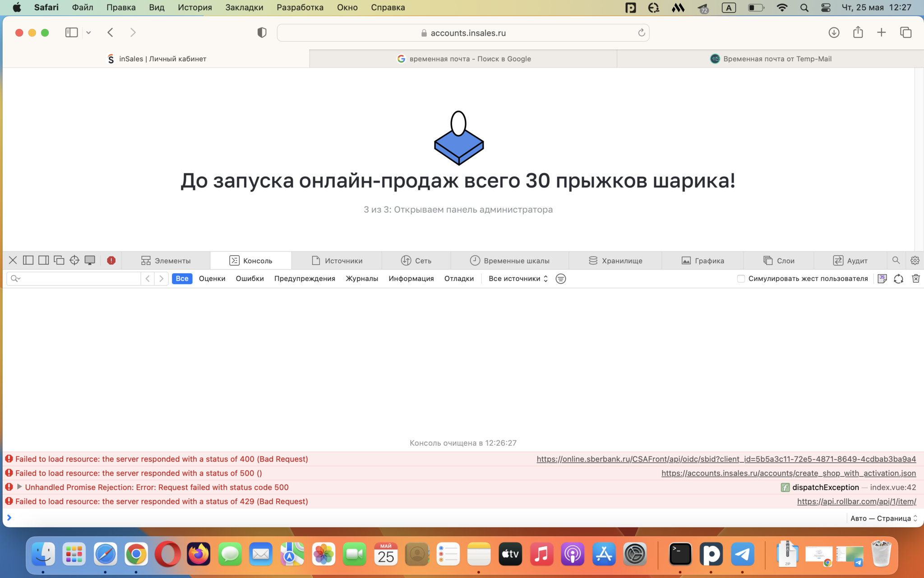Open the Все источники dropdown
The height and width of the screenshot is (578, 924).
point(518,279)
